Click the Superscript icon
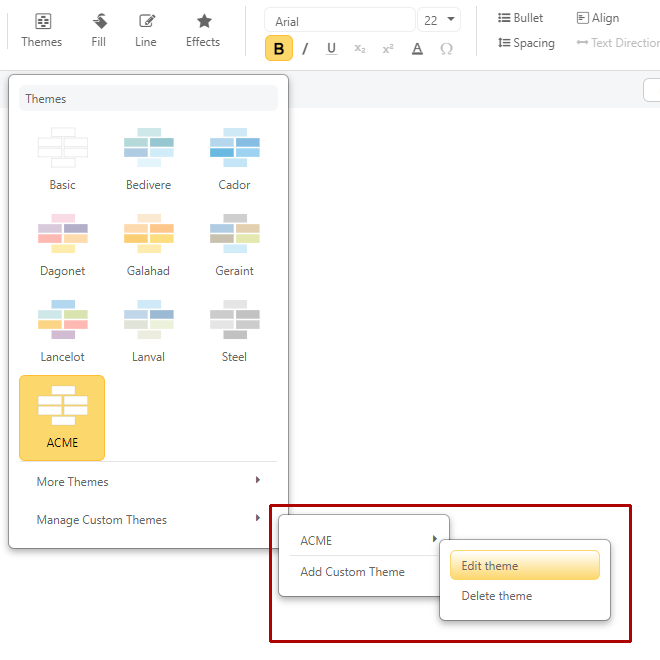Image resolution: width=660 pixels, height=660 pixels. 388,49
